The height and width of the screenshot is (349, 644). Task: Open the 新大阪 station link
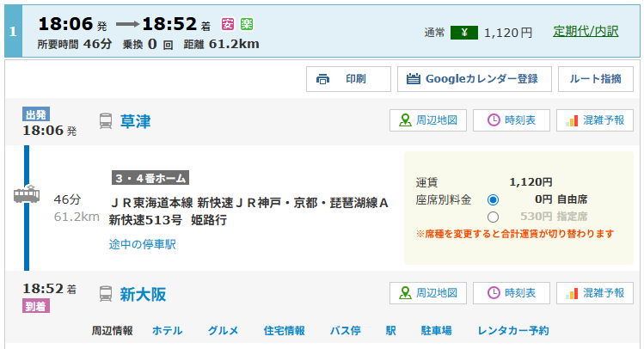point(143,294)
